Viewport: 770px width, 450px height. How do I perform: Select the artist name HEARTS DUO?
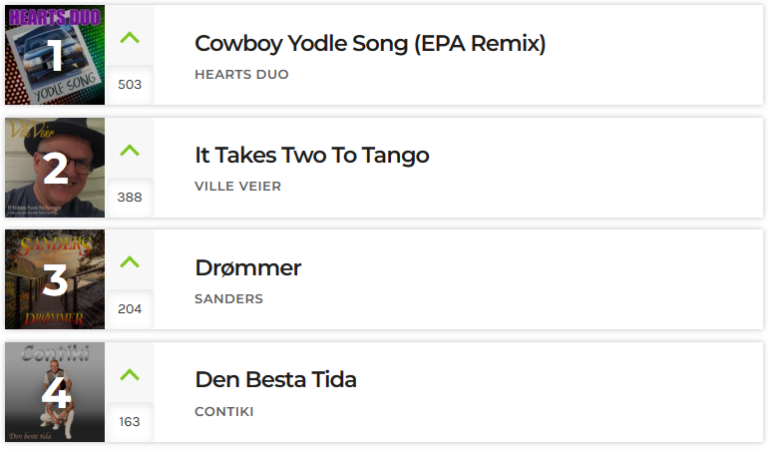pyautogui.click(x=242, y=75)
